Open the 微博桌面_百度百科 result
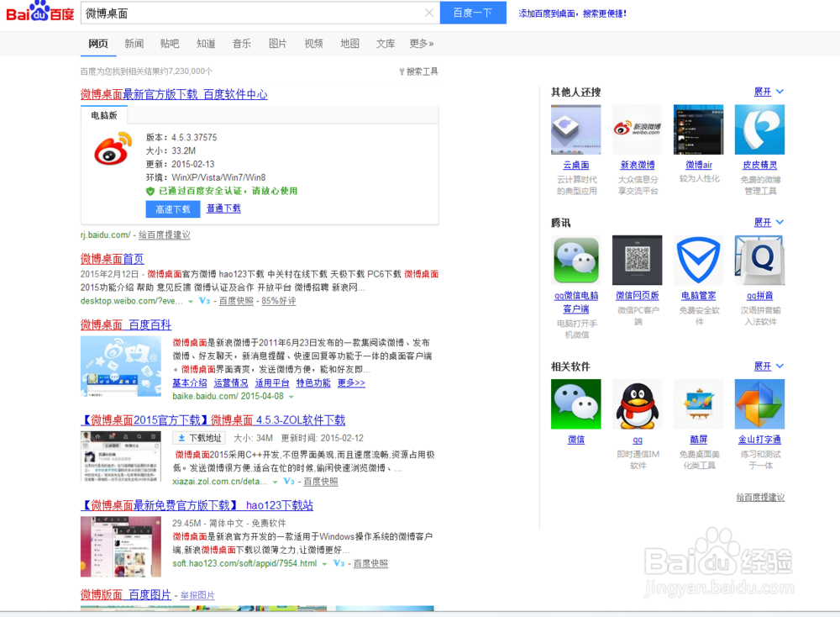The width and height of the screenshot is (840, 617). [126, 324]
